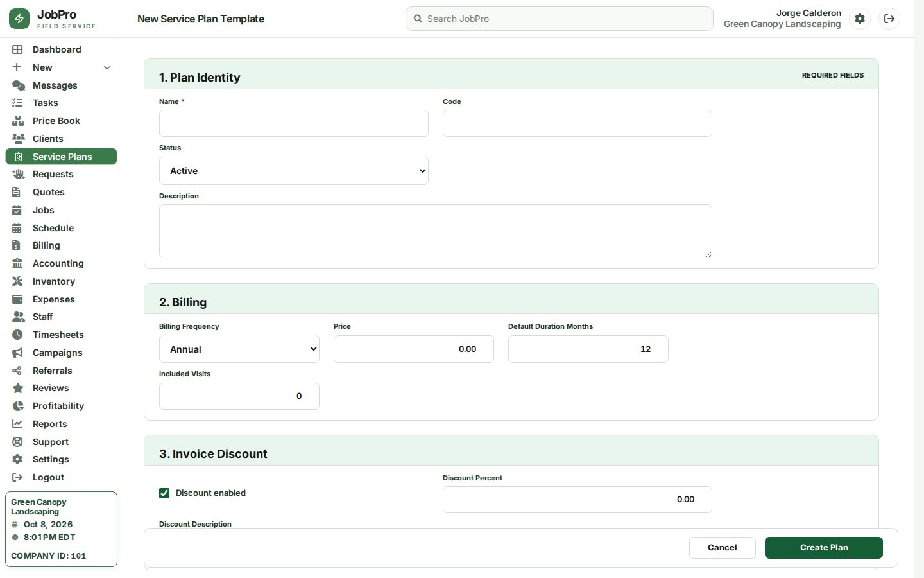Click the Search JobPro box

pos(560,19)
